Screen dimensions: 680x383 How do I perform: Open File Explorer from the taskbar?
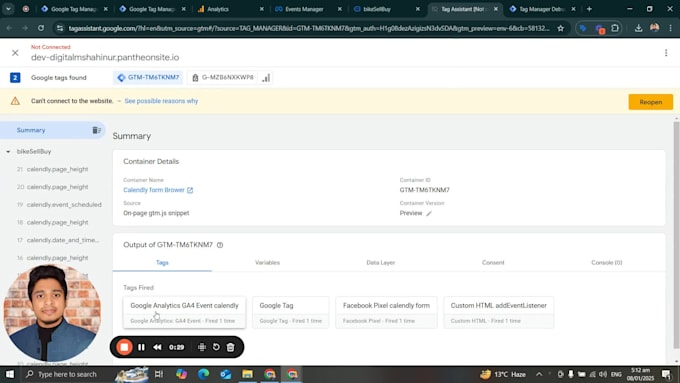coord(248,374)
